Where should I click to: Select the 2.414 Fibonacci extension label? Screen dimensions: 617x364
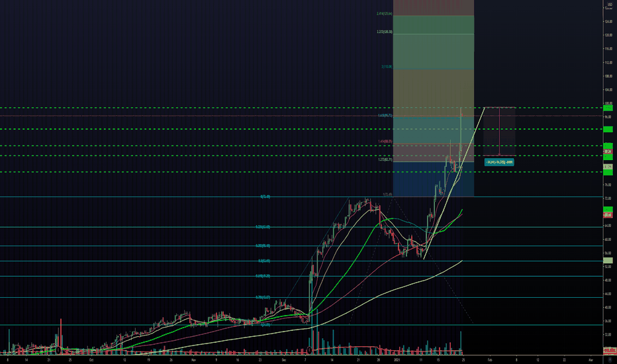(384, 14)
